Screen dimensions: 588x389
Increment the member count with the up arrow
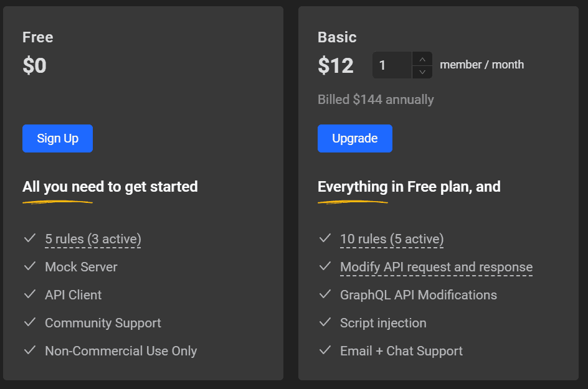click(x=422, y=59)
